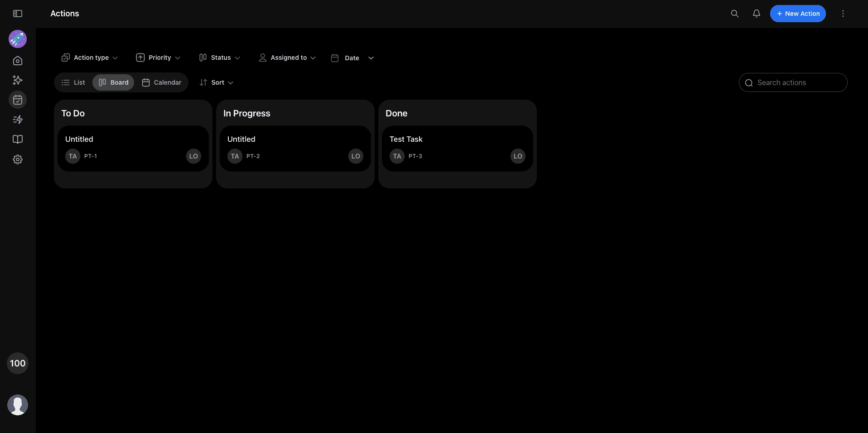Expand the Action type filter
Viewport: 868px width, 433px height.
pyautogui.click(x=89, y=58)
